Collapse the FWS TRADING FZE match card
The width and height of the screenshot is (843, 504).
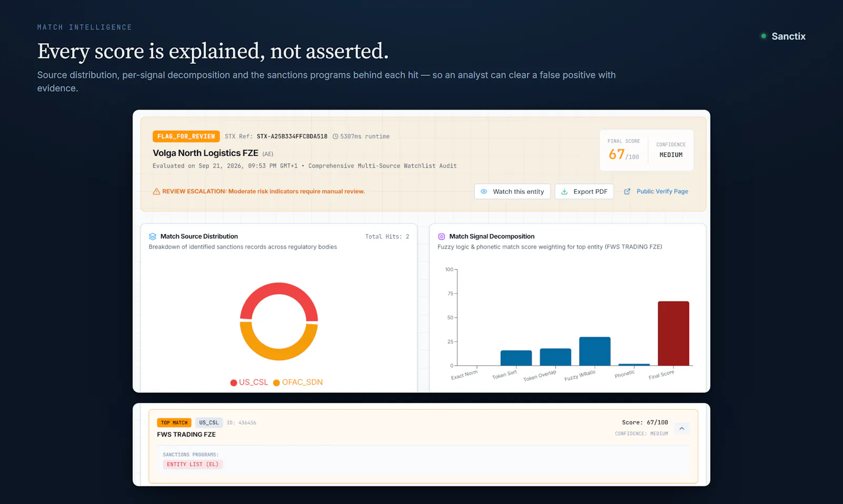coord(682,429)
